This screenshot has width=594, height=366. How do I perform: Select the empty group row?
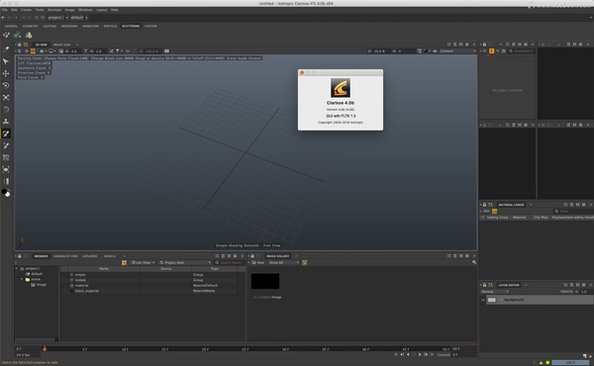153,275
